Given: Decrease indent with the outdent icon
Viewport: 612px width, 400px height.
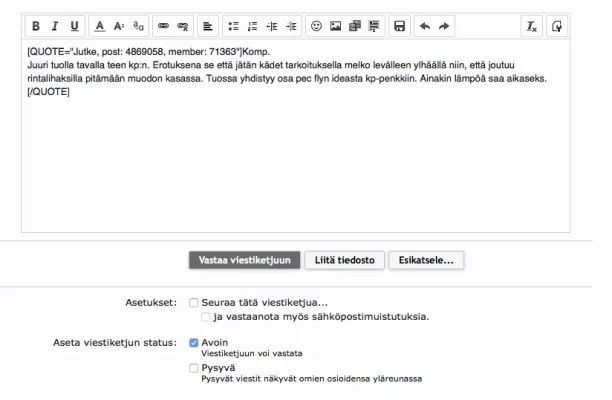Looking at the screenshot, I should [x=272, y=26].
